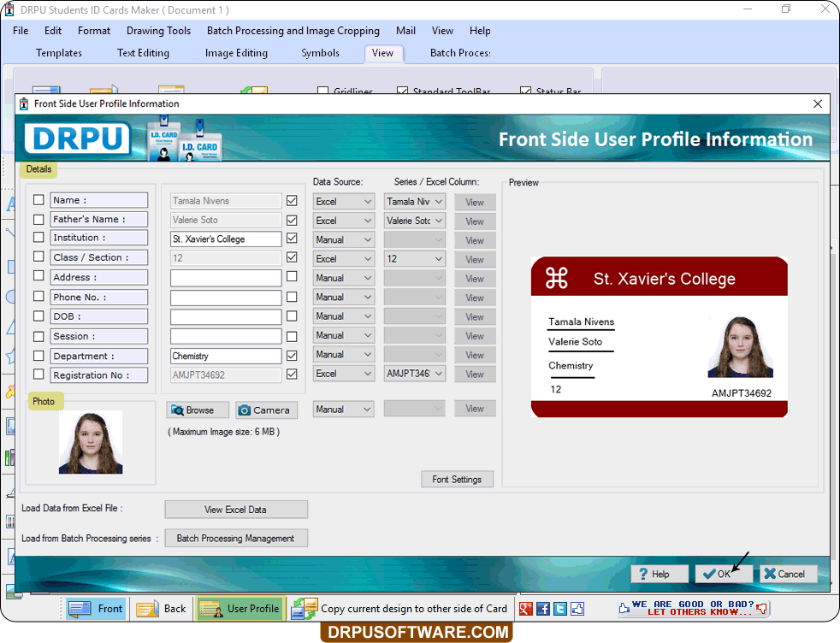The height and width of the screenshot is (643, 840).
Task: Switch to the Image Editing ribbon tab
Action: pos(236,53)
